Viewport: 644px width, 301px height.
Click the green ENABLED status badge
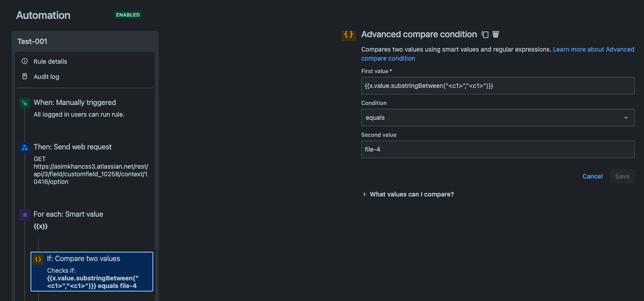128,14
